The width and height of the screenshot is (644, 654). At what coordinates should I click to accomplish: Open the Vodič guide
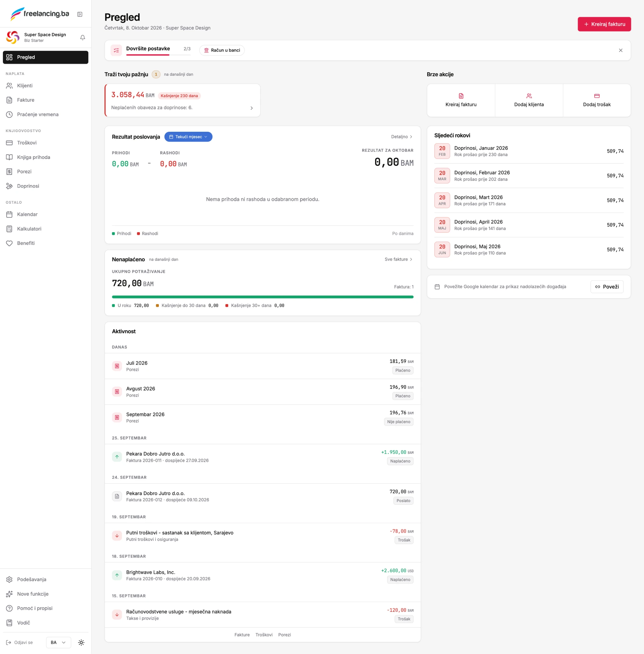tap(46, 623)
